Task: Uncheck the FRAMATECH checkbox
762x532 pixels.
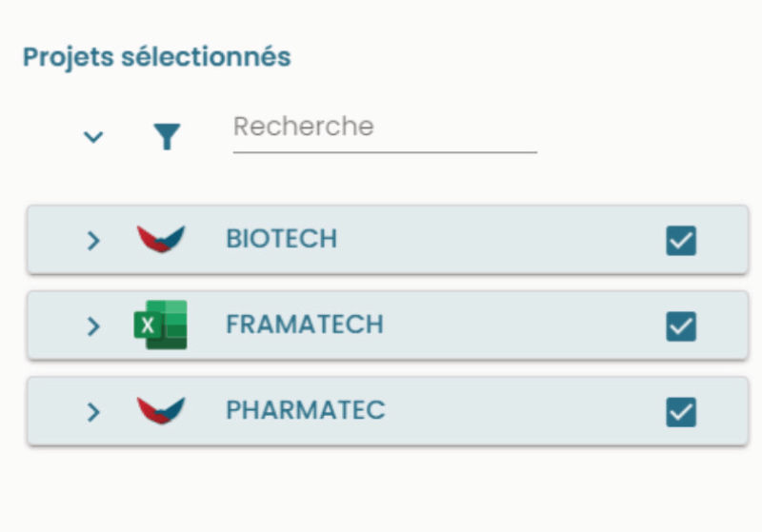Action: tap(681, 326)
